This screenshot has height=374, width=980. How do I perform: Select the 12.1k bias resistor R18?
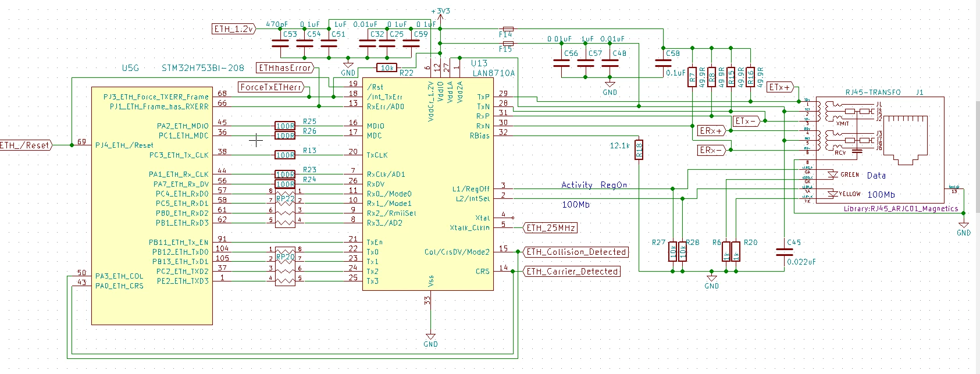[639, 150]
